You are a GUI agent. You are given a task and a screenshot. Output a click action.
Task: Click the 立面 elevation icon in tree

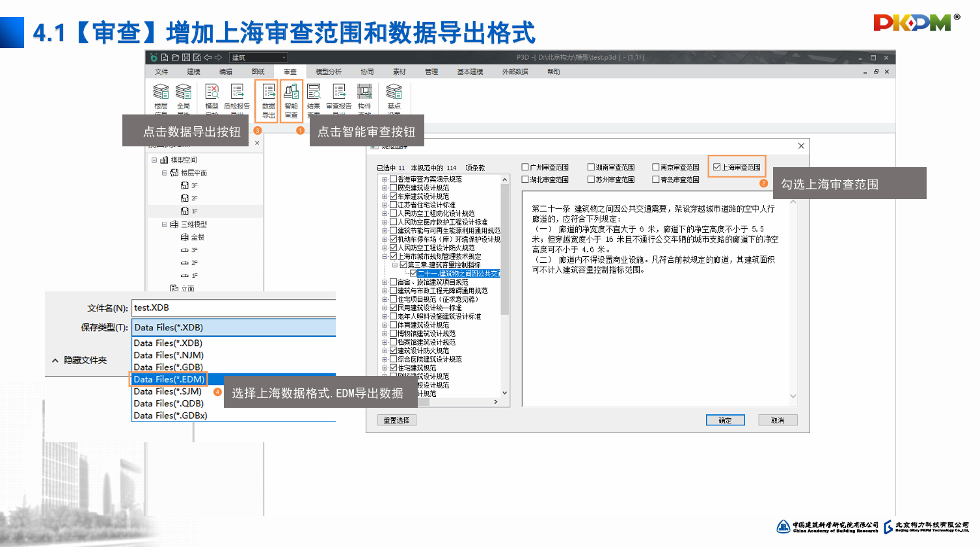[174, 288]
